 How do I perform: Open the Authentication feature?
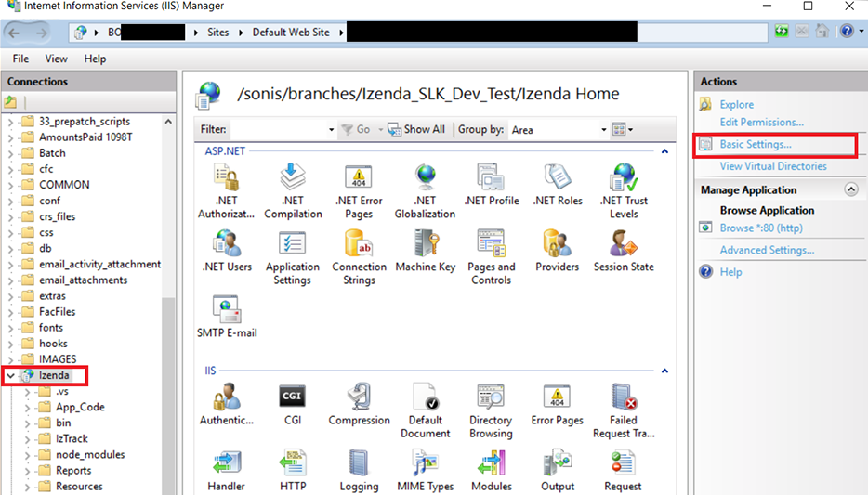click(x=227, y=404)
